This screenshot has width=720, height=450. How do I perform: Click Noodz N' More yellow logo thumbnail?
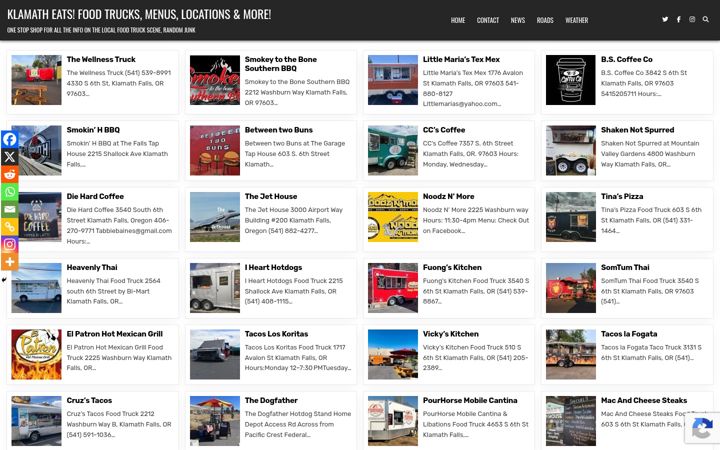click(x=393, y=217)
